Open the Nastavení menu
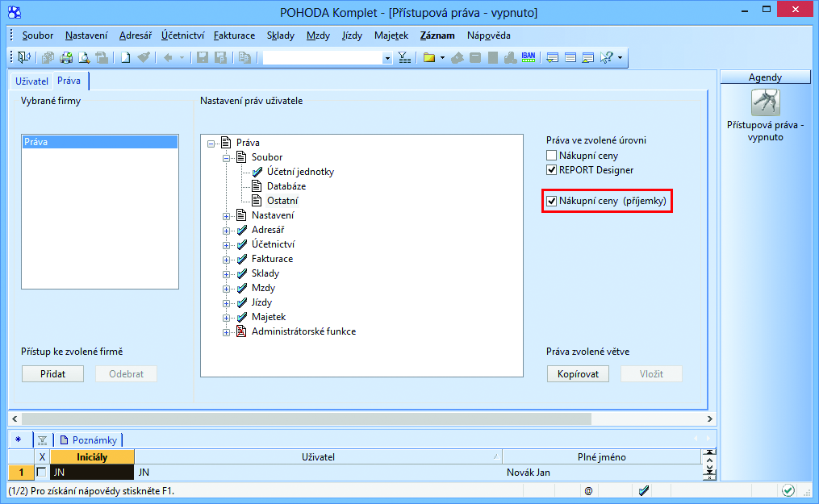819x504 pixels. (86, 35)
